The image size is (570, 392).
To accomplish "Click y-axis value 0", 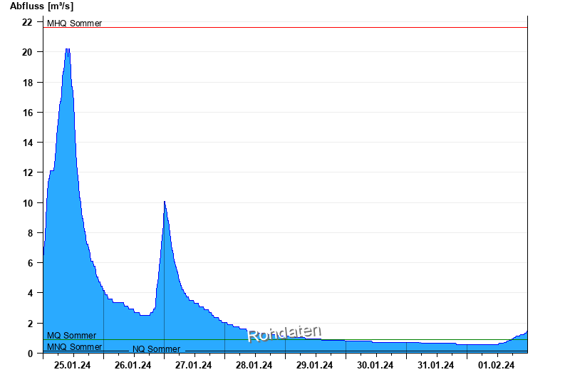I will [x=30, y=354].
